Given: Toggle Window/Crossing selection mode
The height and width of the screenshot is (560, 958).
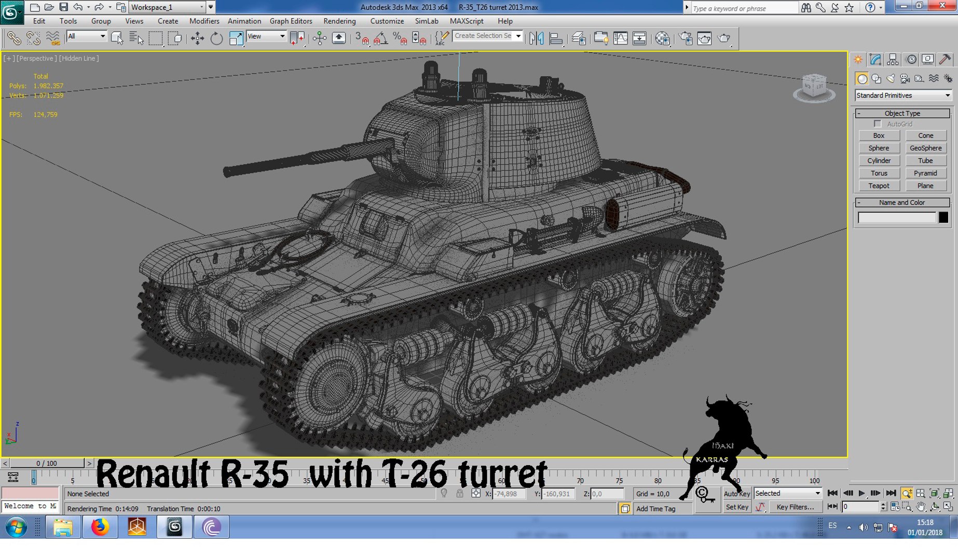Looking at the screenshot, I should pyautogui.click(x=175, y=38).
